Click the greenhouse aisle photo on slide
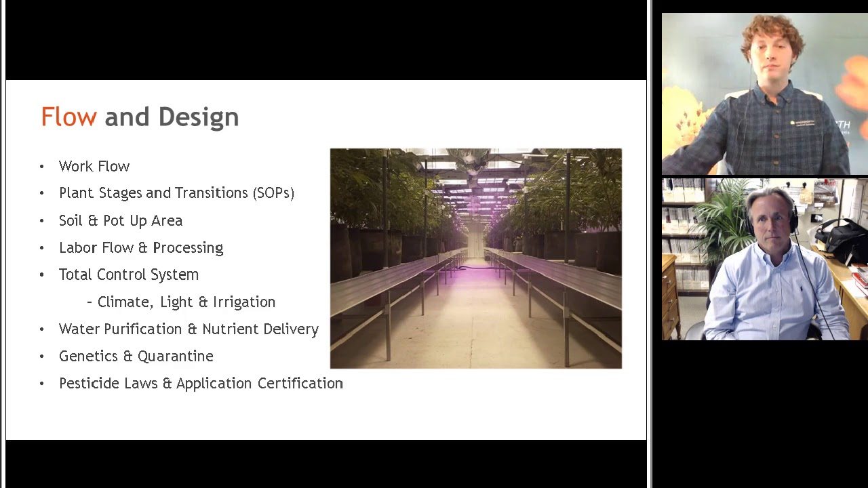The image size is (868, 488). point(476,258)
